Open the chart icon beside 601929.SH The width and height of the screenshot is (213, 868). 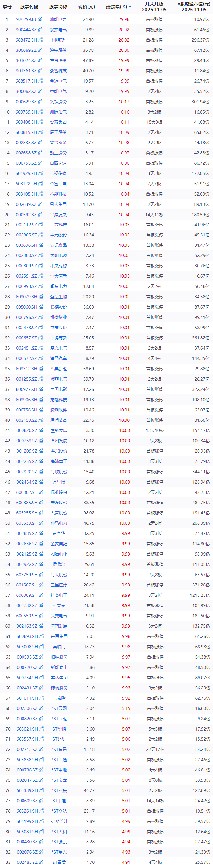(41, 173)
